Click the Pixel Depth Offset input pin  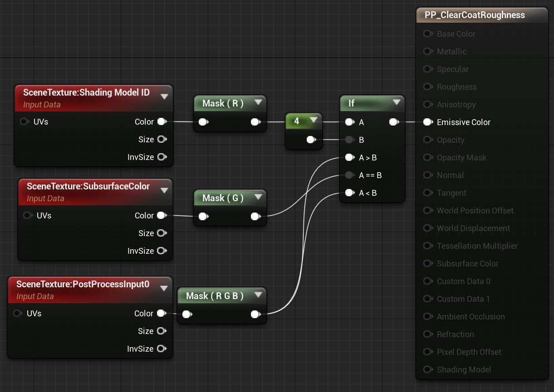coord(427,352)
